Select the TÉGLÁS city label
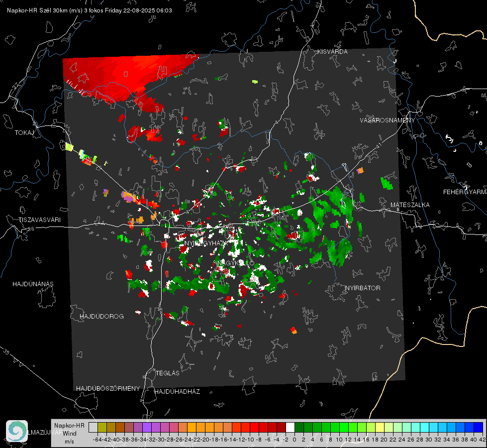Screen dimensions: 487x448 point(168,373)
